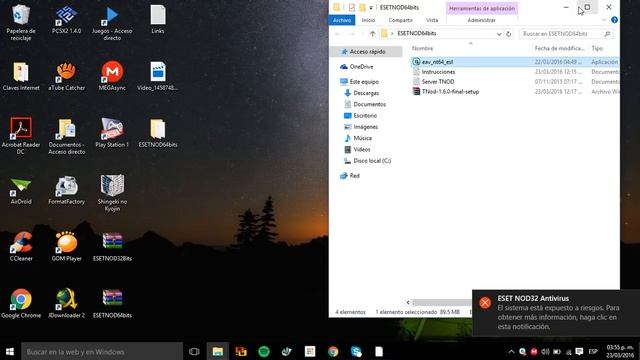The width and height of the screenshot is (640, 360).
Task: Open Escritorio in navigation pane
Action: 361,116
